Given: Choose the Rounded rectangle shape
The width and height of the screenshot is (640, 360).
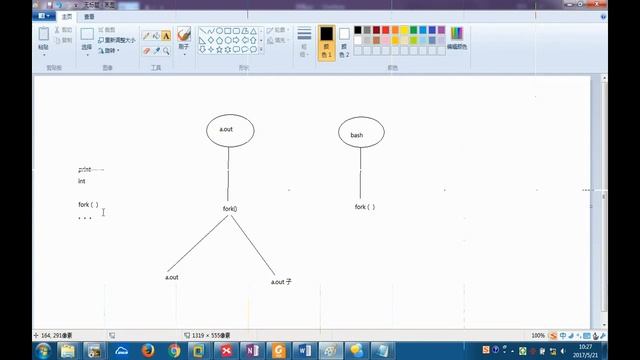Looking at the screenshot, I should click(236, 31).
